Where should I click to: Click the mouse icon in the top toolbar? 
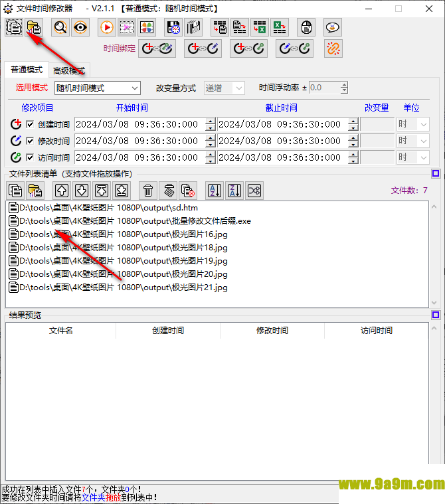306,27
